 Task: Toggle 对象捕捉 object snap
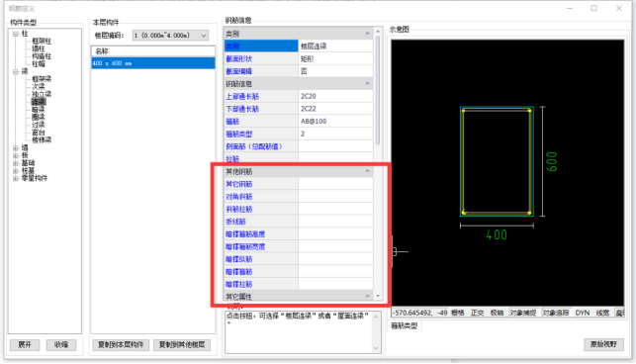pos(523,313)
